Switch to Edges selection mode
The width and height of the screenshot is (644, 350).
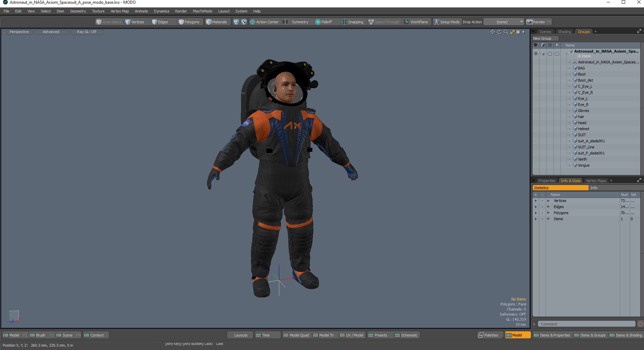coord(160,22)
